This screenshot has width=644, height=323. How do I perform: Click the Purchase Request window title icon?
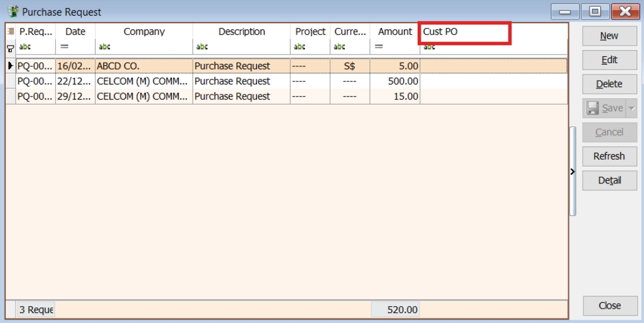pyautogui.click(x=12, y=12)
